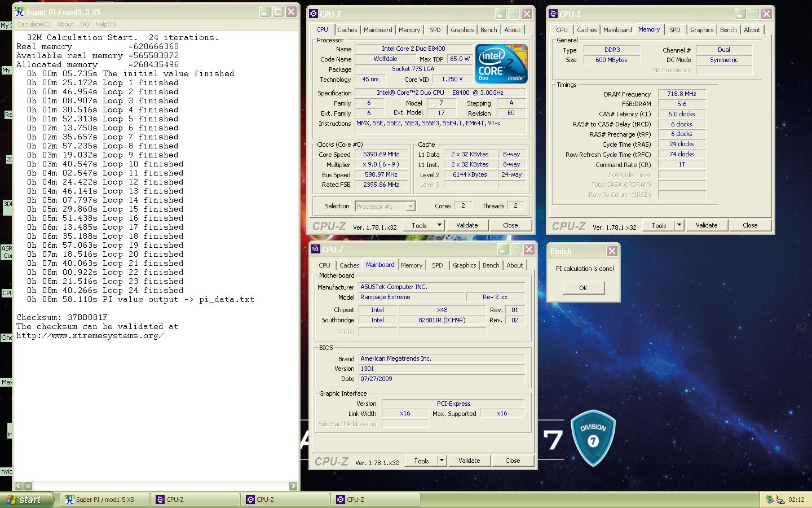Open the third CPU-Z taskbar item
The width and height of the screenshot is (812, 508).
point(376,500)
